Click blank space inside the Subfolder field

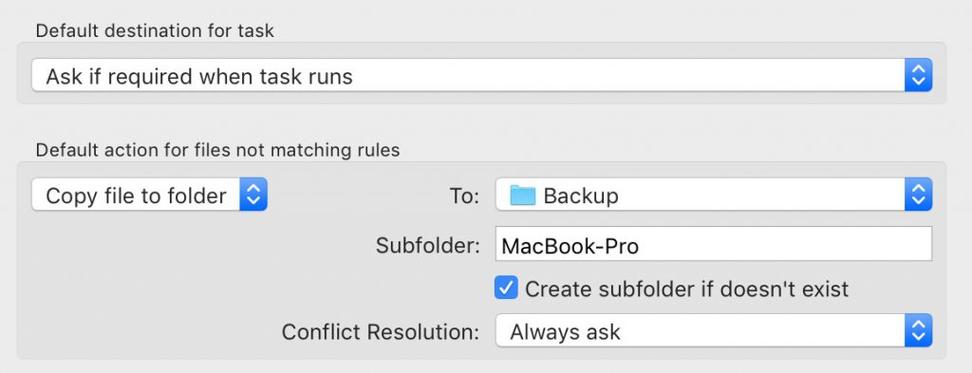tap(784, 244)
